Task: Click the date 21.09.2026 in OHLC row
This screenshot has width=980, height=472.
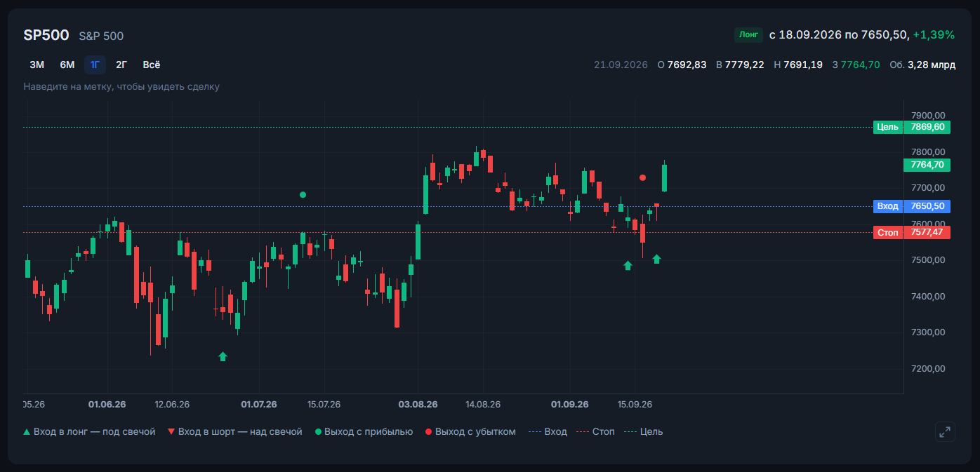Action: click(x=621, y=65)
